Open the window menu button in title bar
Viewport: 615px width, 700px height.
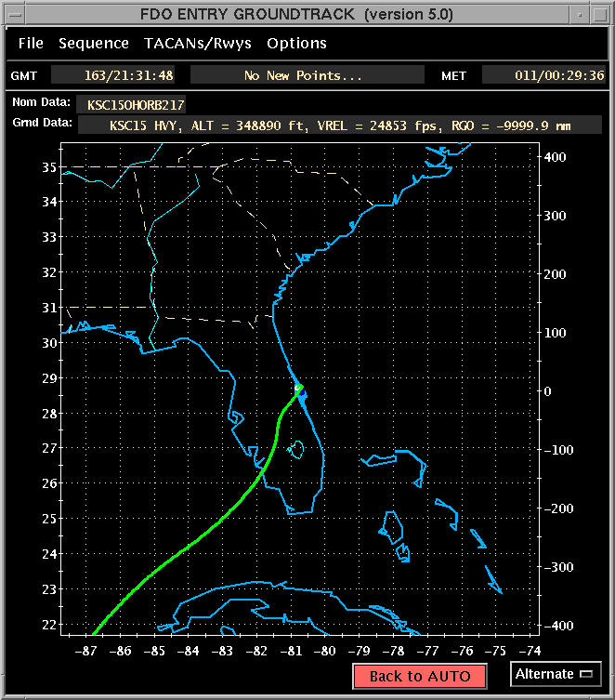point(15,15)
